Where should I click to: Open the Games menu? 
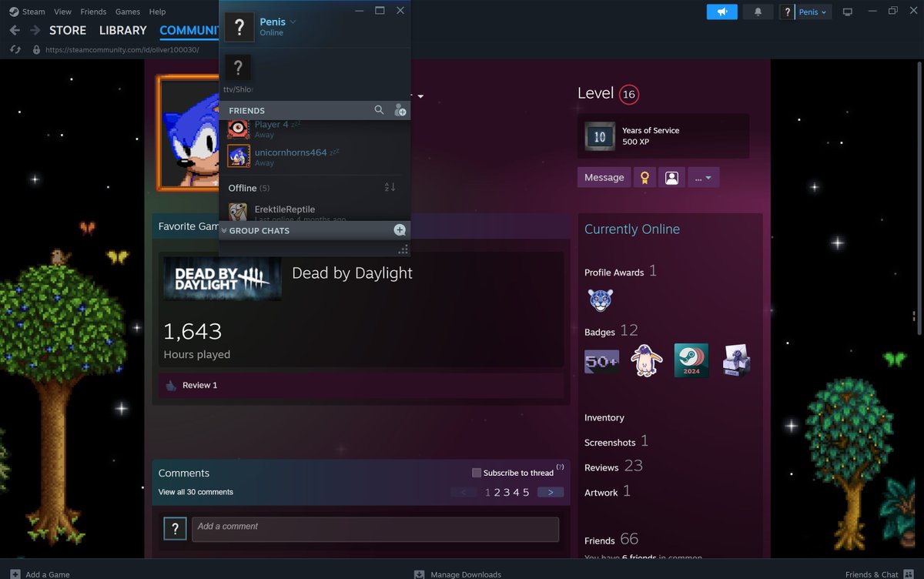128,12
